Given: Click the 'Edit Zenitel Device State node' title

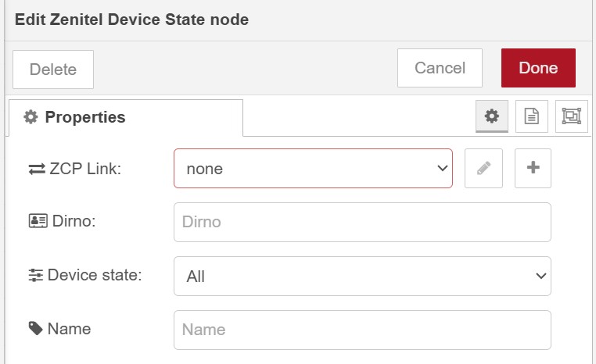Looking at the screenshot, I should coord(131,20).
